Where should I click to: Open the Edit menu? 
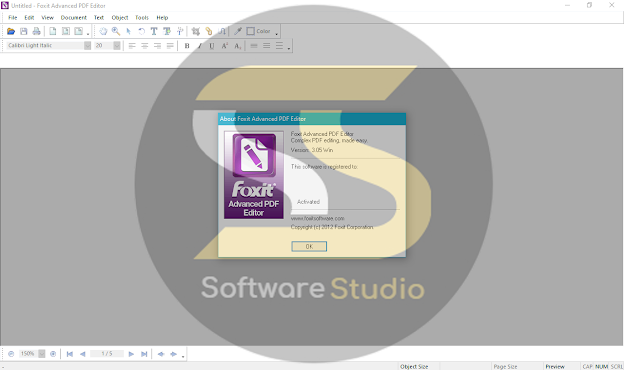click(29, 18)
